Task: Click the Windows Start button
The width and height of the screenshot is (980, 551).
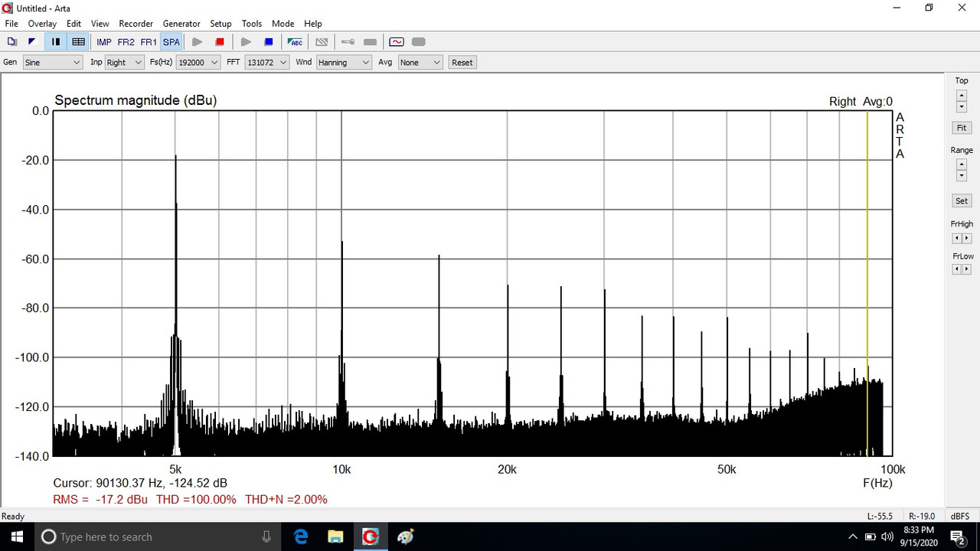Action: [x=17, y=536]
